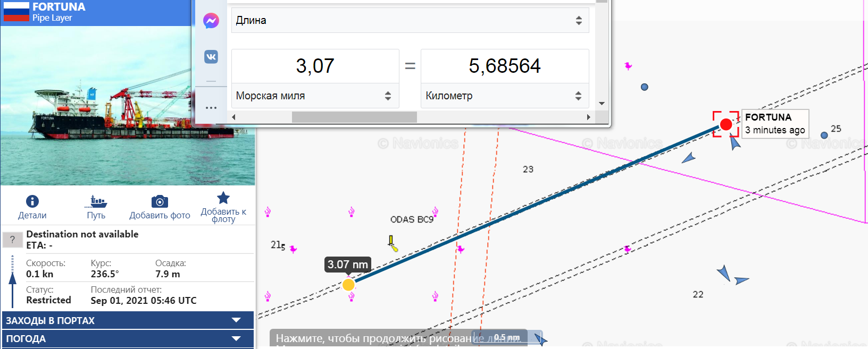Screen dimensions: 868x349
Task: Click the horizontal scrollbar thumb in converter
Action: (354, 117)
